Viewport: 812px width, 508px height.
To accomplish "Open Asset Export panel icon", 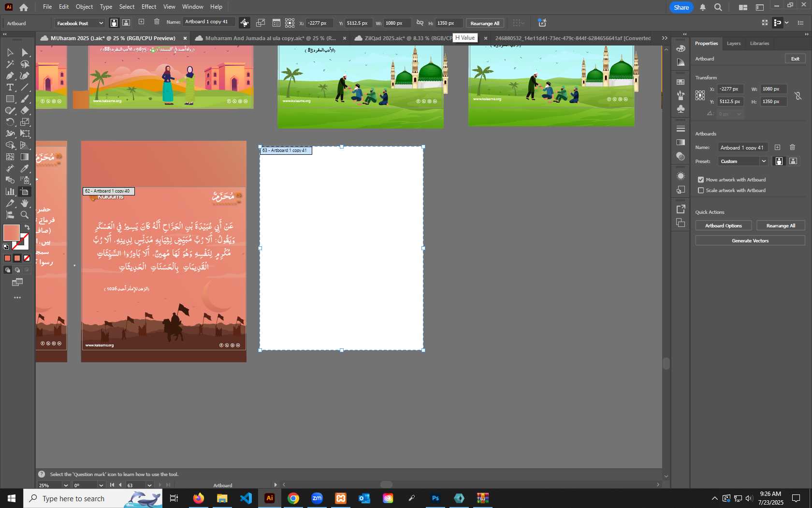I will coord(681,209).
